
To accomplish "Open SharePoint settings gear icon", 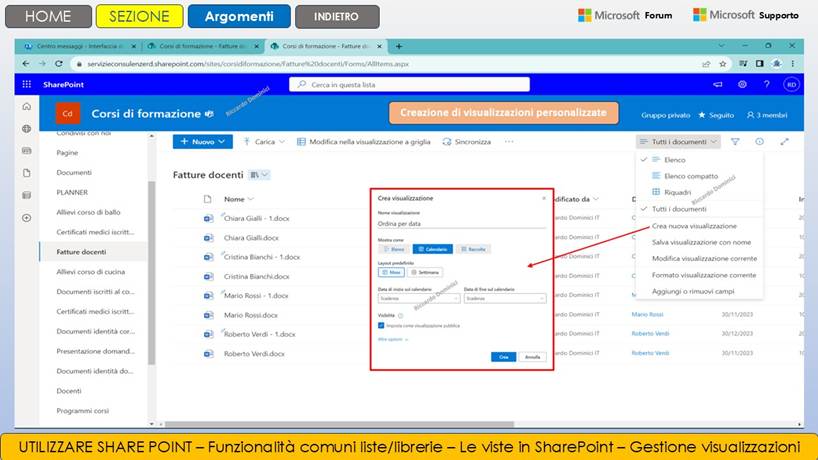I will pyautogui.click(x=742, y=84).
